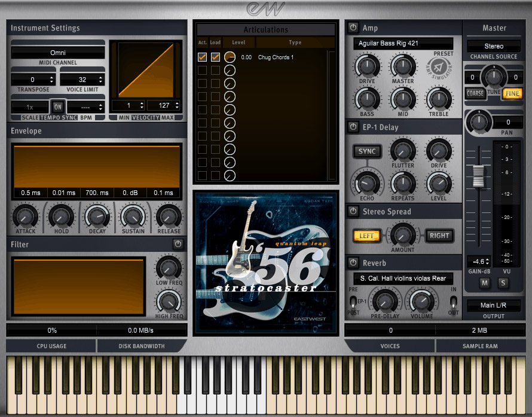The width and height of the screenshot is (532, 417).
Task: Open the Aguilar Bass Rig 421 preset dropdown
Action: click(403, 44)
